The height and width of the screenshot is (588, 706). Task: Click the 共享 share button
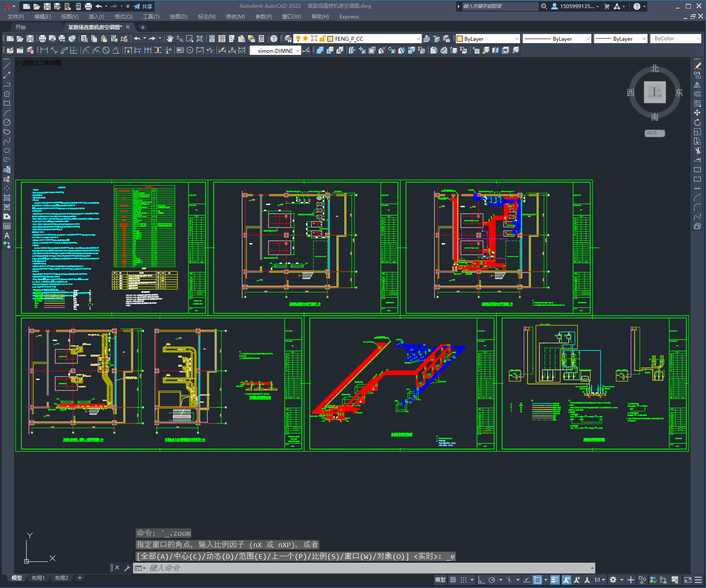coord(143,6)
